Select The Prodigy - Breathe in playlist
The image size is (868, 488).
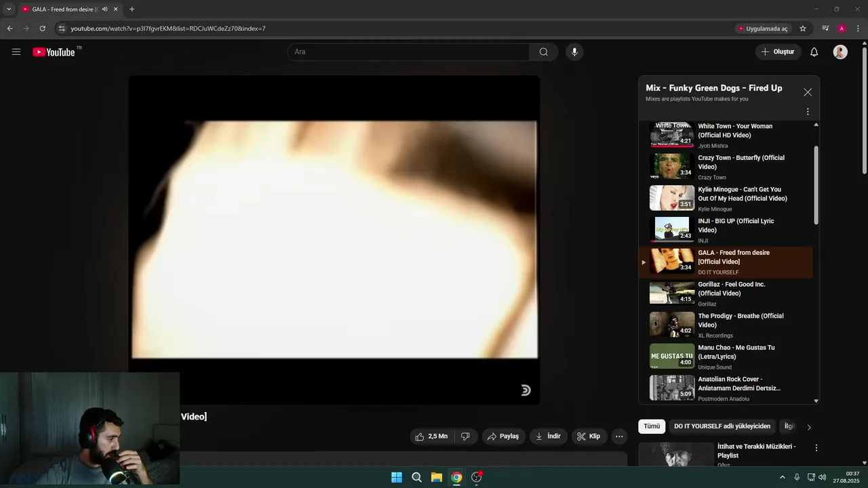tap(726, 325)
